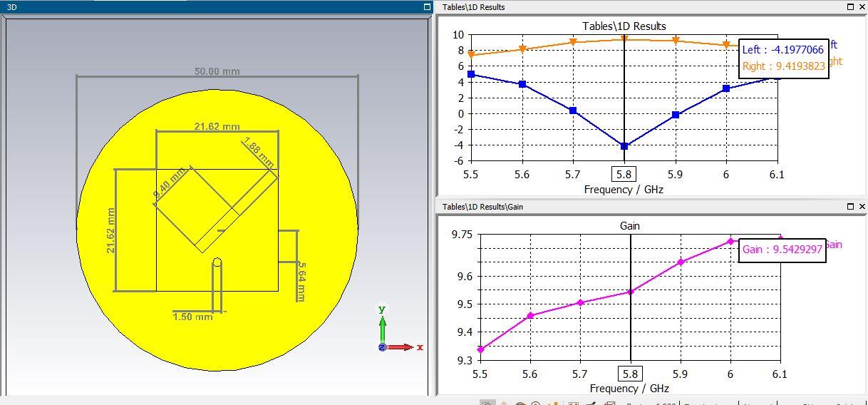Select the horizontal 21.62 mm dimension label
Screen dimensions: 868x405
click(217, 126)
